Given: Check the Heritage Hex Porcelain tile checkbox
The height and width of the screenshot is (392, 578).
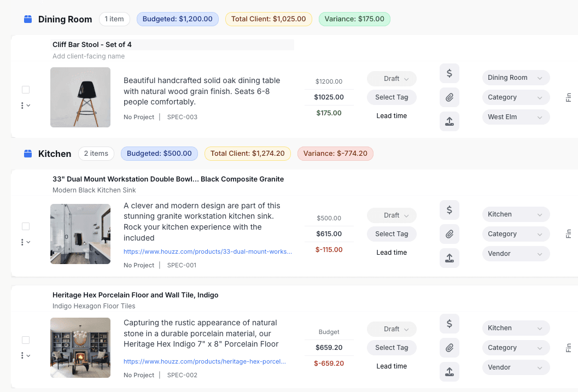Looking at the screenshot, I should pos(26,340).
